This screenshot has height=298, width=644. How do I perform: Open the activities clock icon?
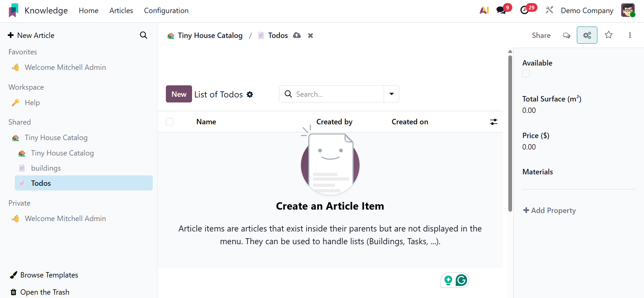coord(524,10)
